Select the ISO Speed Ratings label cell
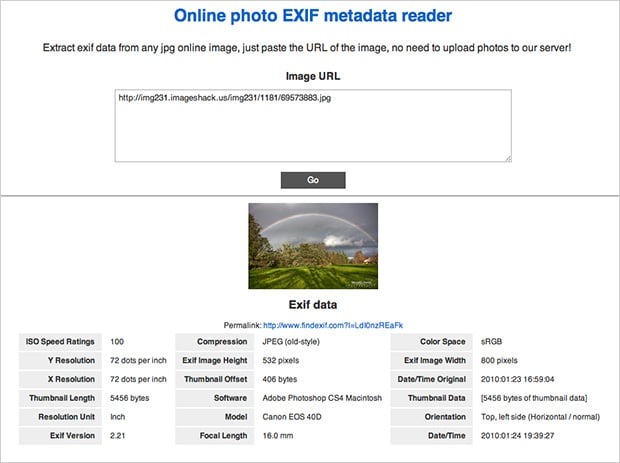620x463 pixels. pyautogui.click(x=61, y=341)
